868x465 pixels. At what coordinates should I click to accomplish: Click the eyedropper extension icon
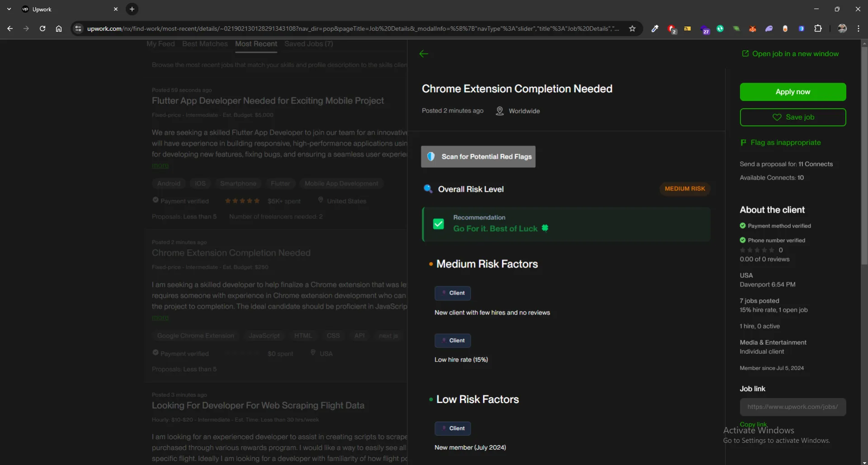(x=655, y=28)
